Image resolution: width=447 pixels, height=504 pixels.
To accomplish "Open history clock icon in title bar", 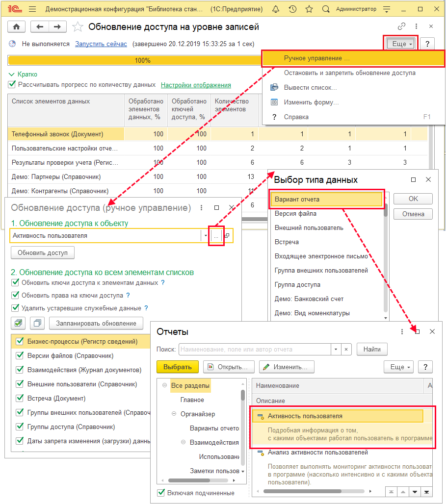I will click(292, 9).
